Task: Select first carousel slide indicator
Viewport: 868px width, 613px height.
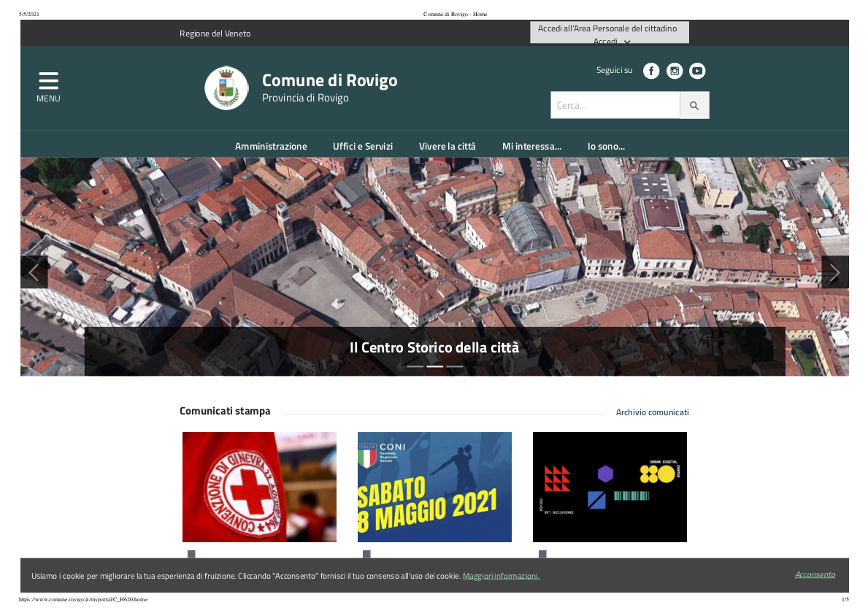Action: 415,366
